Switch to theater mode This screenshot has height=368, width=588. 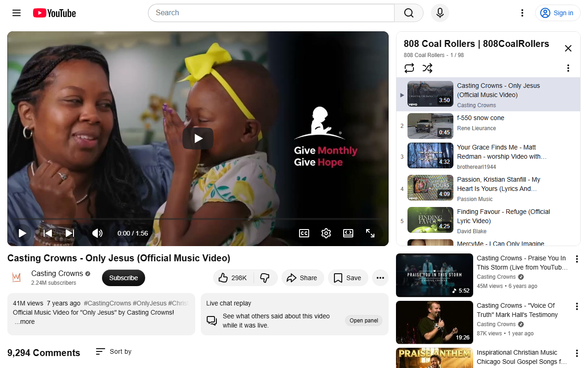[348, 233]
